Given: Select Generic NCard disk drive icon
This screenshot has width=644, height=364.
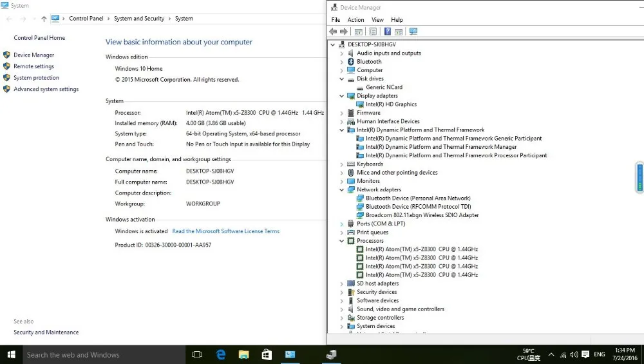Looking at the screenshot, I should [x=360, y=88].
